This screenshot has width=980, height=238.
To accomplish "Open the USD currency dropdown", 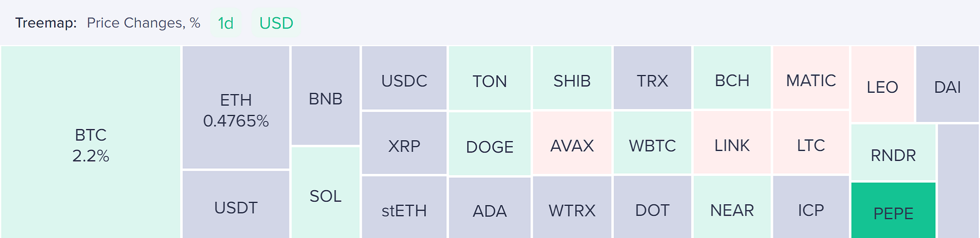I will click(276, 23).
